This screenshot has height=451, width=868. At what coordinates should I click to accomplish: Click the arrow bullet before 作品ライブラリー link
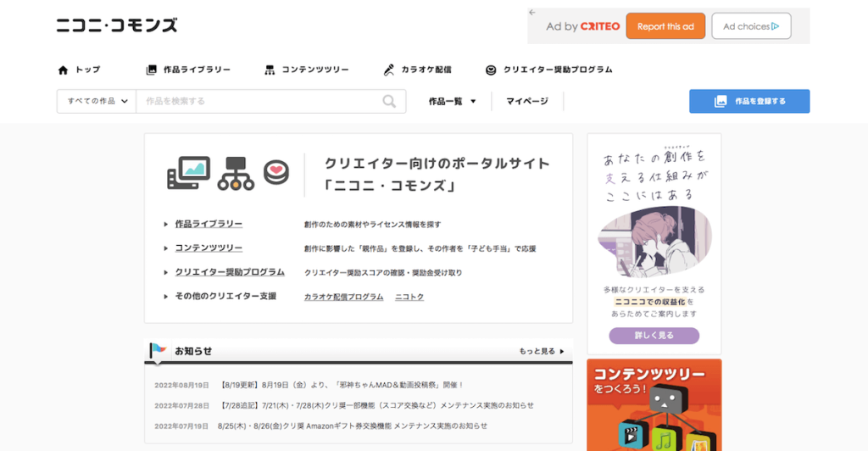(x=165, y=225)
